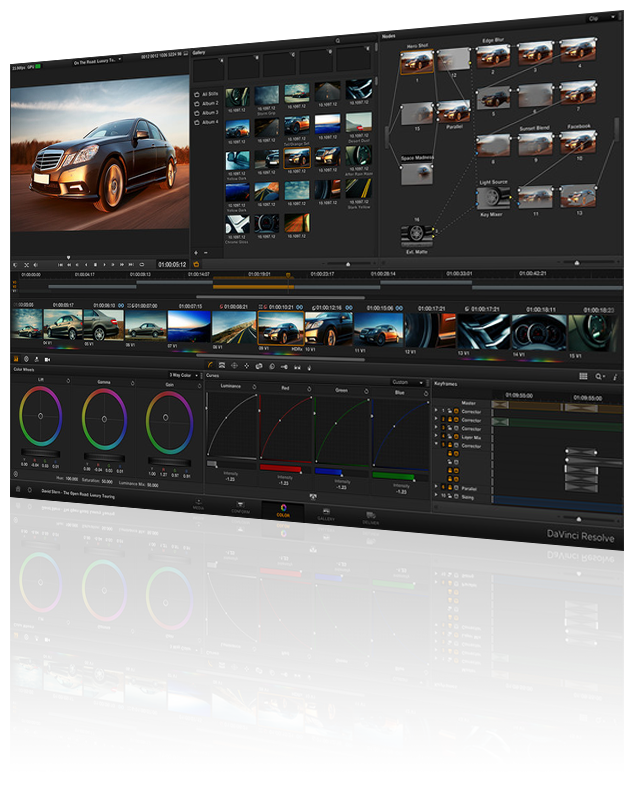Expand the Layer Mix keyframe track
Viewport: 634px width, 796px height.
pos(436,435)
